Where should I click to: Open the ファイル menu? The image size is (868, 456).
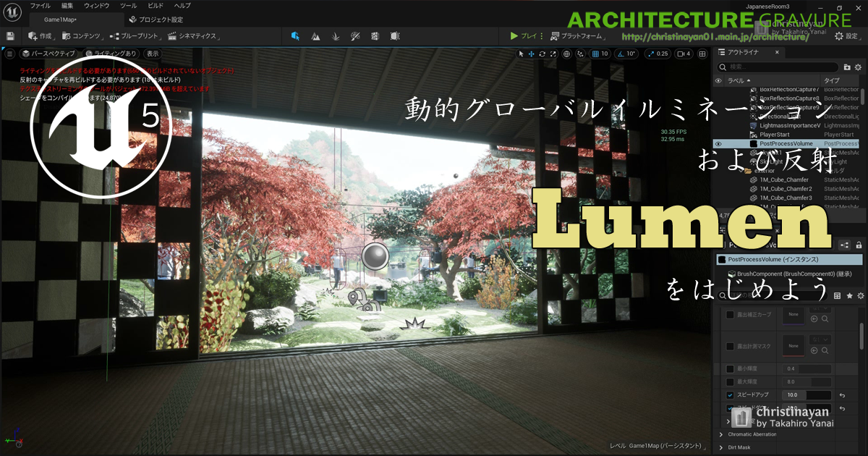(40, 6)
